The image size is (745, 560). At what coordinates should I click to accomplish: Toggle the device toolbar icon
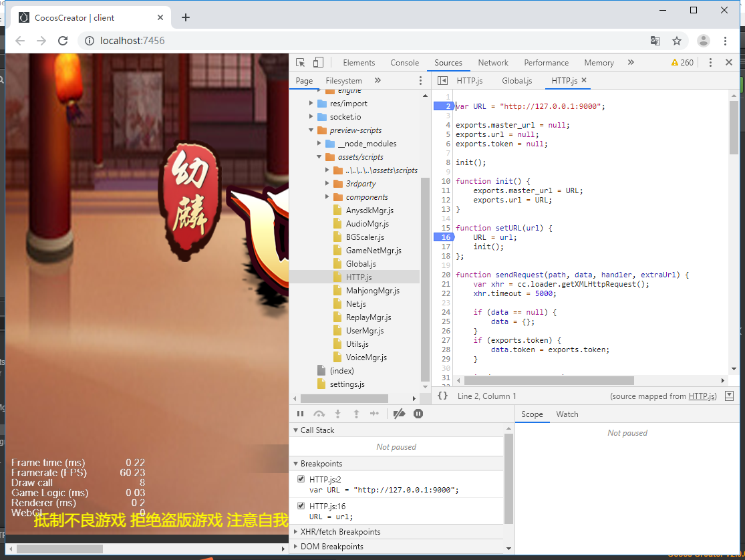coord(318,62)
